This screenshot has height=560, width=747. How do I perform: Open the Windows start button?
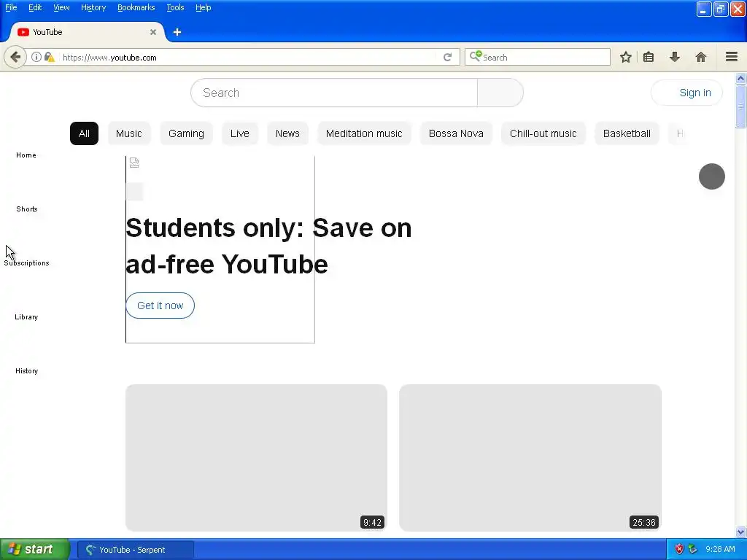pyautogui.click(x=35, y=549)
